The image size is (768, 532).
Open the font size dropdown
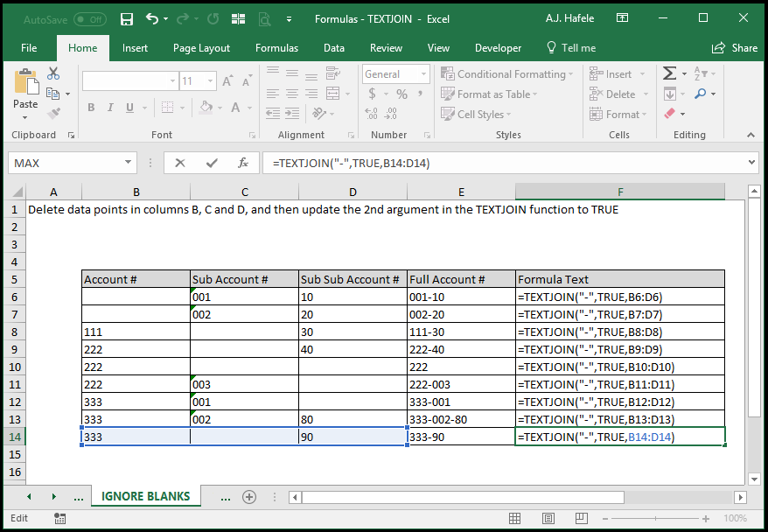click(x=210, y=80)
